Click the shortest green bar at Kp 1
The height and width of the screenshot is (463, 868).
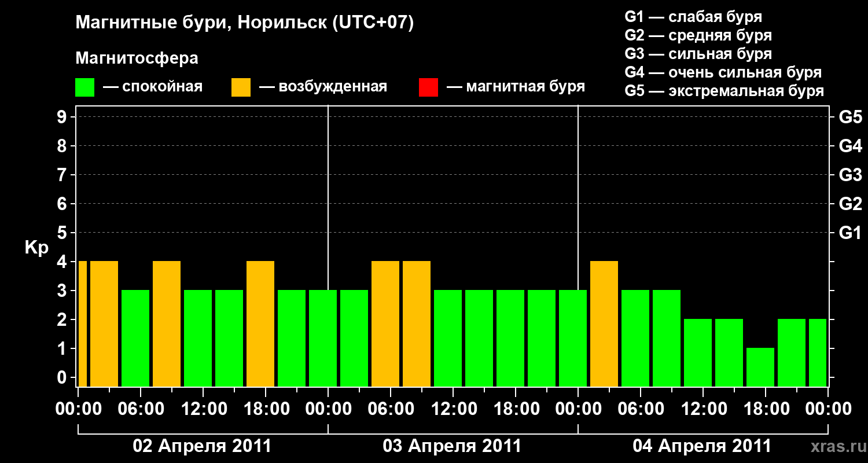760,367
